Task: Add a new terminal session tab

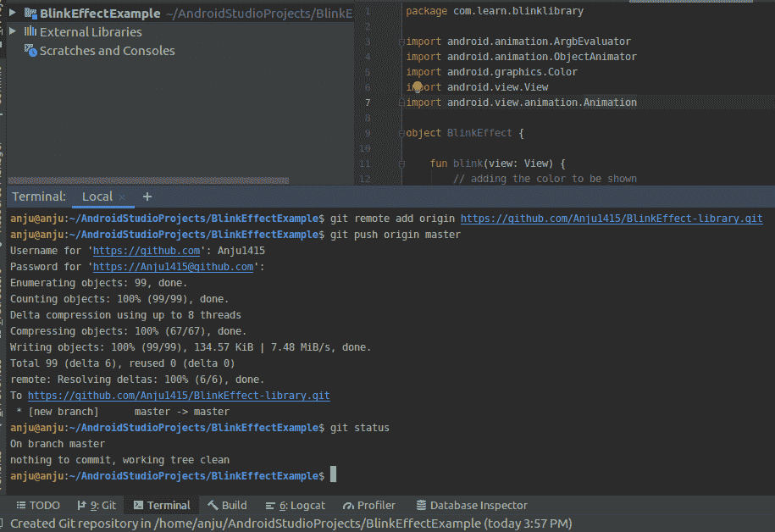Action: pos(147,197)
